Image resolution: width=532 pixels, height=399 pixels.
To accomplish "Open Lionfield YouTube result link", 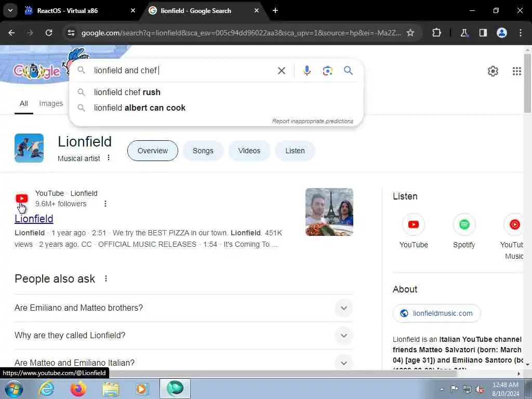I will pyautogui.click(x=34, y=219).
